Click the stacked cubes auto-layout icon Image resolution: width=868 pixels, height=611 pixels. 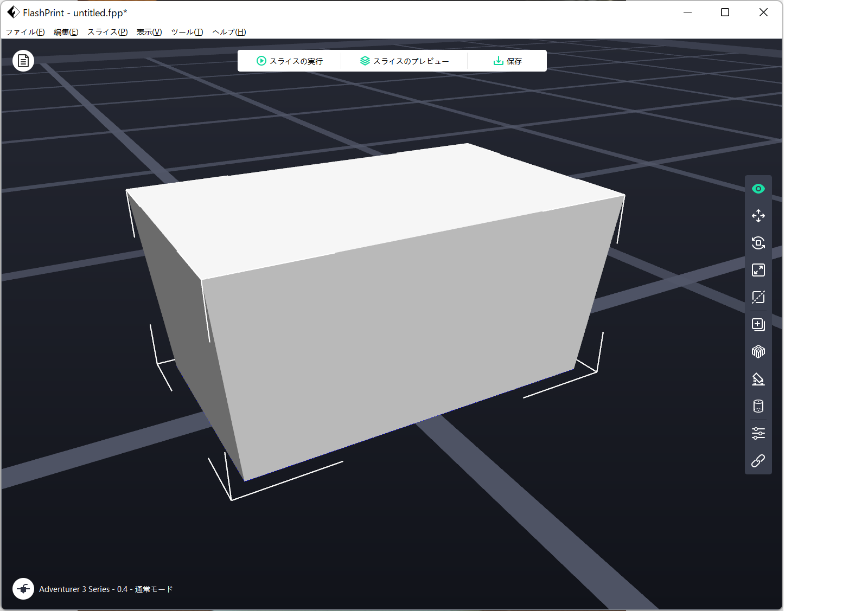pos(758,352)
